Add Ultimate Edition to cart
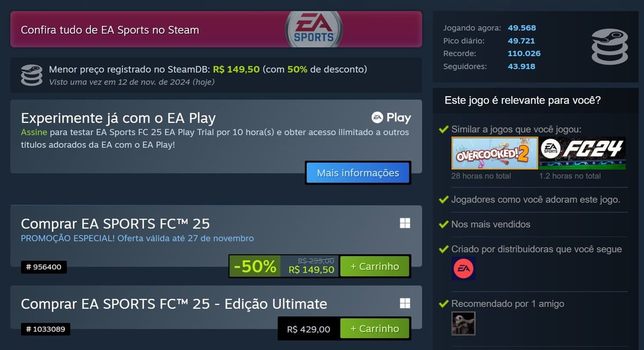The height and width of the screenshot is (350, 644). point(375,329)
